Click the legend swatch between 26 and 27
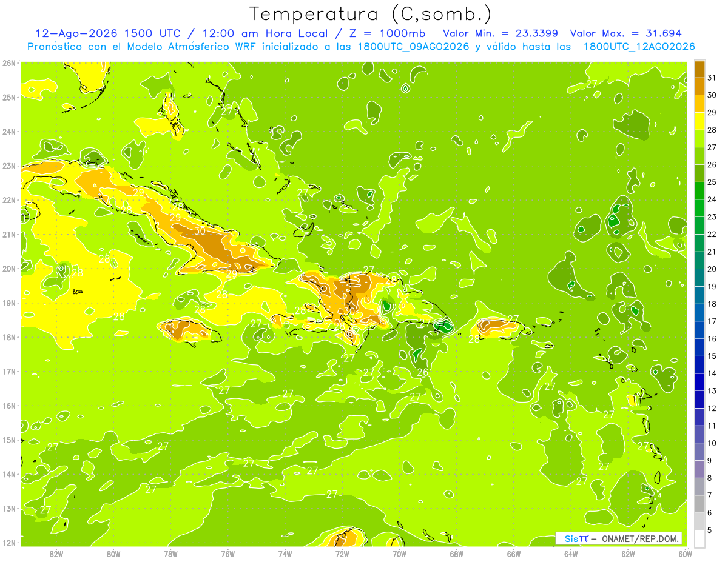728x562 pixels. pyautogui.click(x=699, y=156)
